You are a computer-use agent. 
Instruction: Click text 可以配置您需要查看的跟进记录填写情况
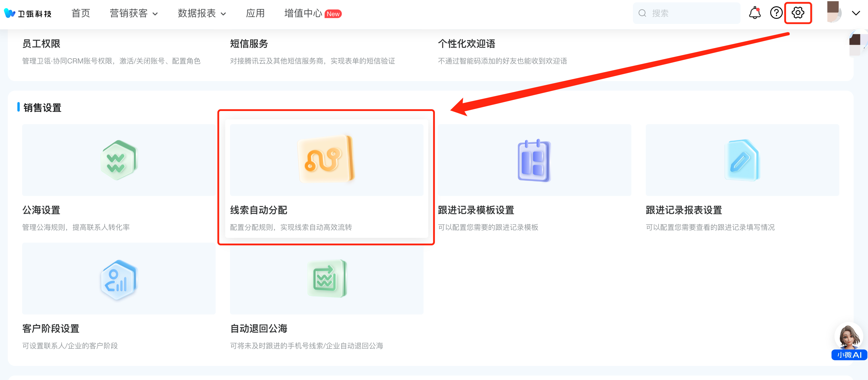(710, 227)
